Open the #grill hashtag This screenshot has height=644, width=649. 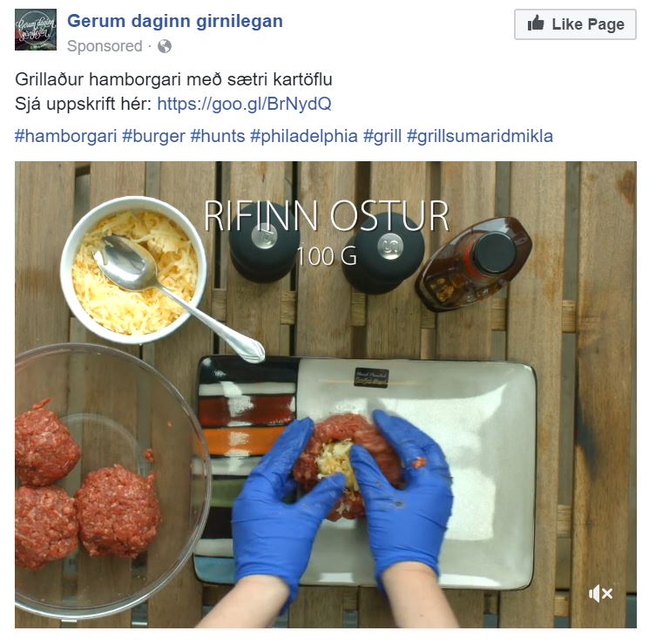pos(382,136)
